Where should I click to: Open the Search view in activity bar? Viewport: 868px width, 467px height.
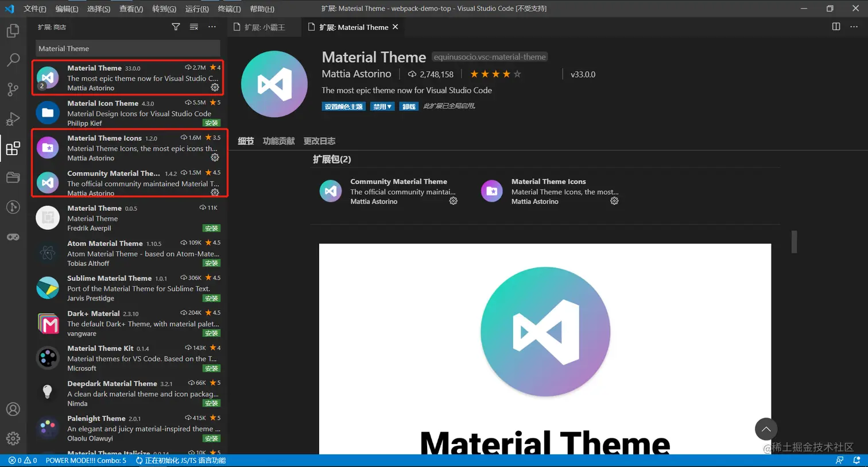tap(13, 60)
